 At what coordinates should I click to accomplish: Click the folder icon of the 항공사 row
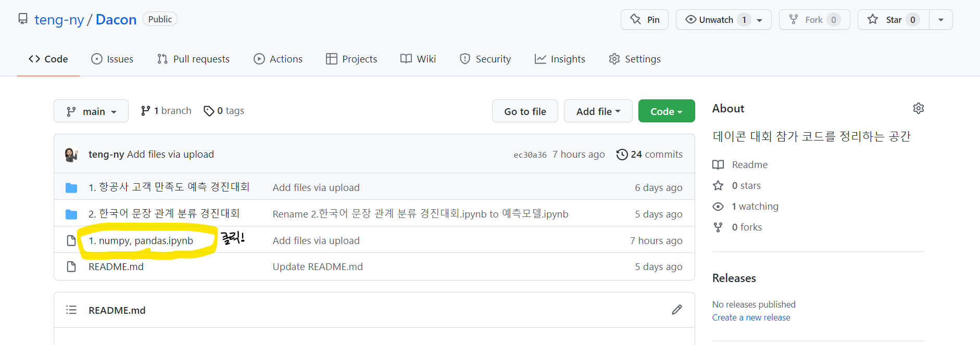point(71,188)
